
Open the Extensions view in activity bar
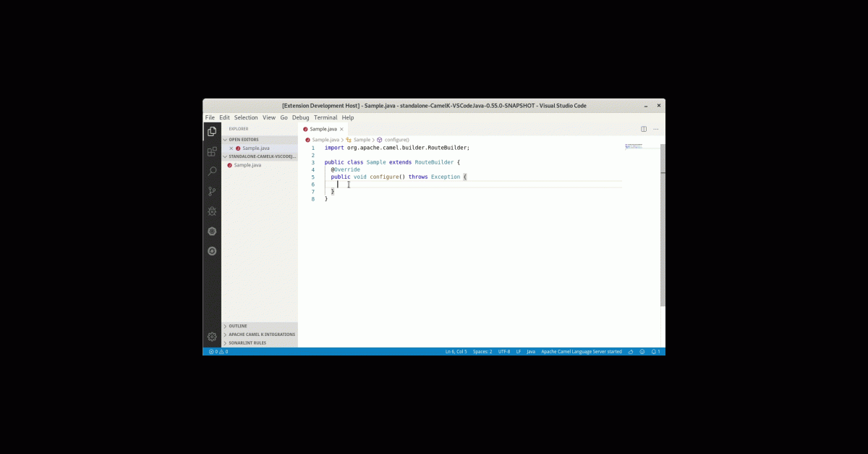[212, 151]
